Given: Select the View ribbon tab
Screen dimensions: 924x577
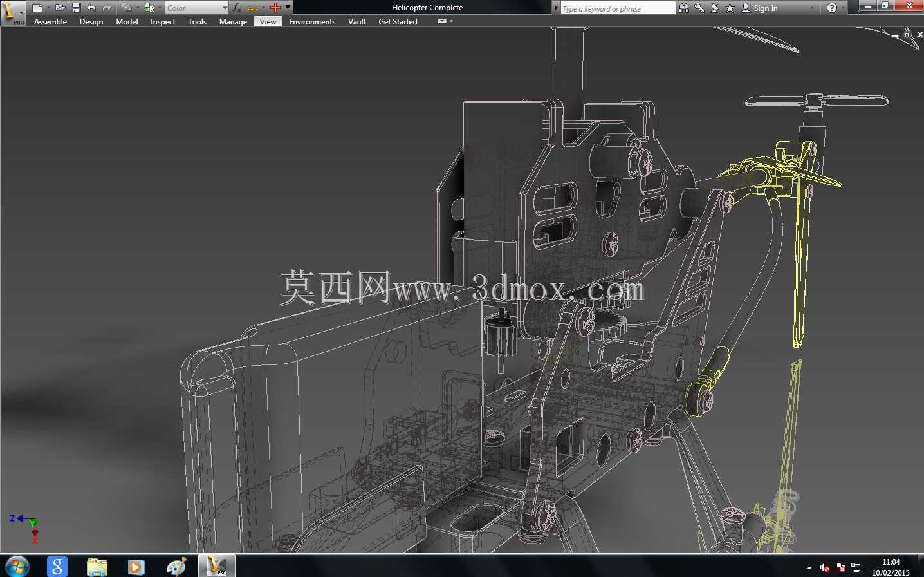Looking at the screenshot, I should [x=268, y=22].
